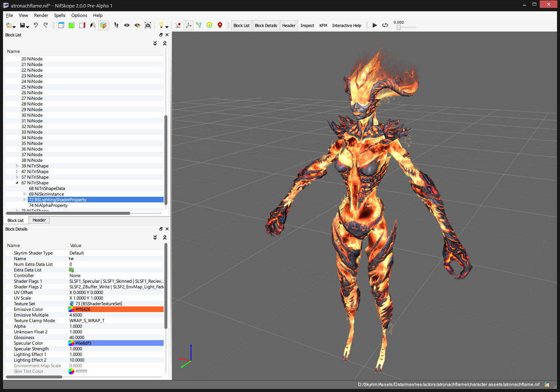The width and height of the screenshot is (560, 392).
Task: Click the floppy disk Save icon
Action: (x=23, y=25)
